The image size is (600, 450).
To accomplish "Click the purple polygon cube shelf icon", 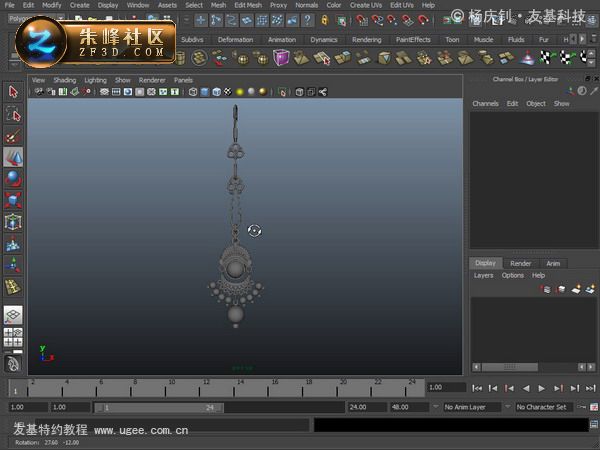I will [281, 57].
